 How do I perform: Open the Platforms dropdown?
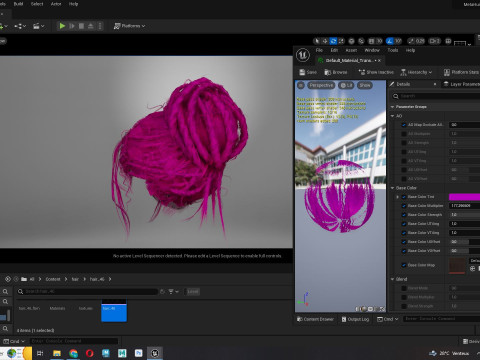click(x=129, y=26)
